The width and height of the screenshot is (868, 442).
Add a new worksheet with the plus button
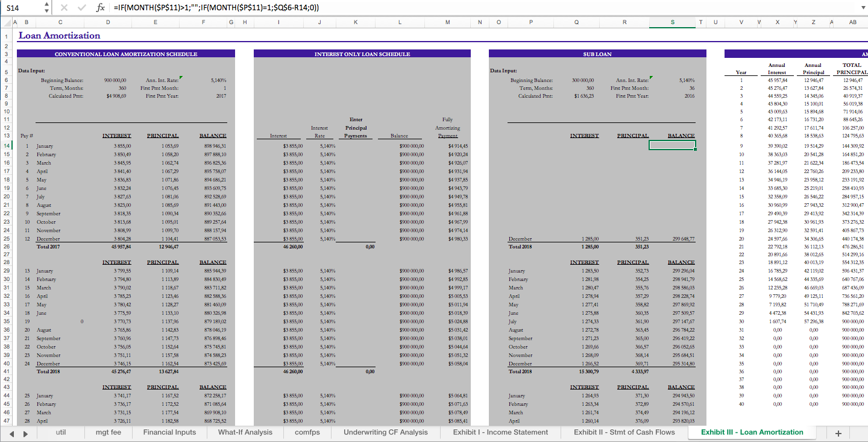pyautogui.click(x=838, y=432)
